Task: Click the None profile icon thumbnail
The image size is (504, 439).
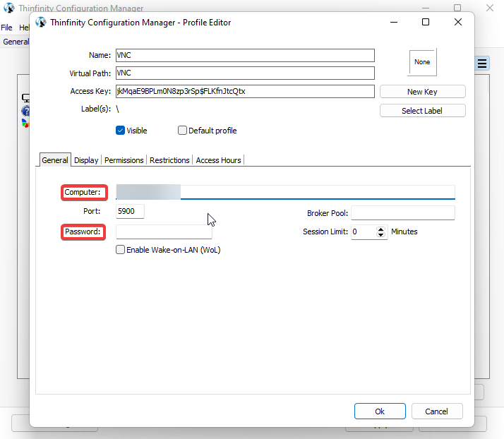Action: coord(422,62)
